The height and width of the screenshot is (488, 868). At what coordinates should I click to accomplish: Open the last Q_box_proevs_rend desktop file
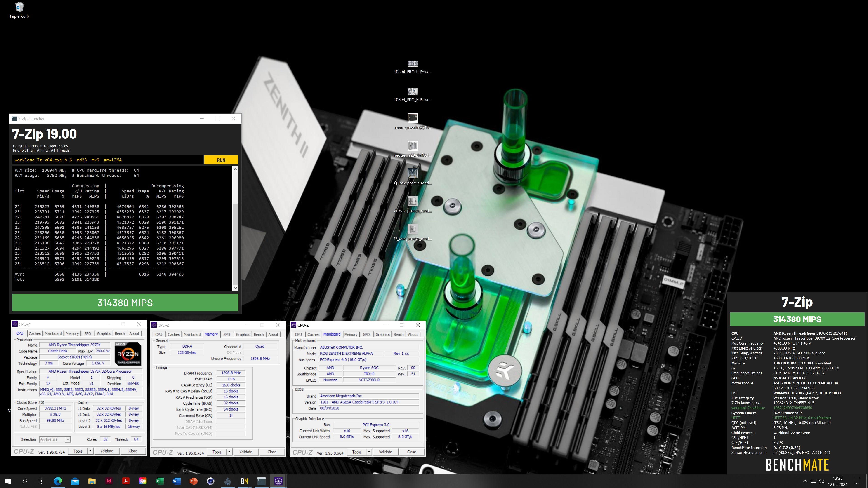point(413,233)
